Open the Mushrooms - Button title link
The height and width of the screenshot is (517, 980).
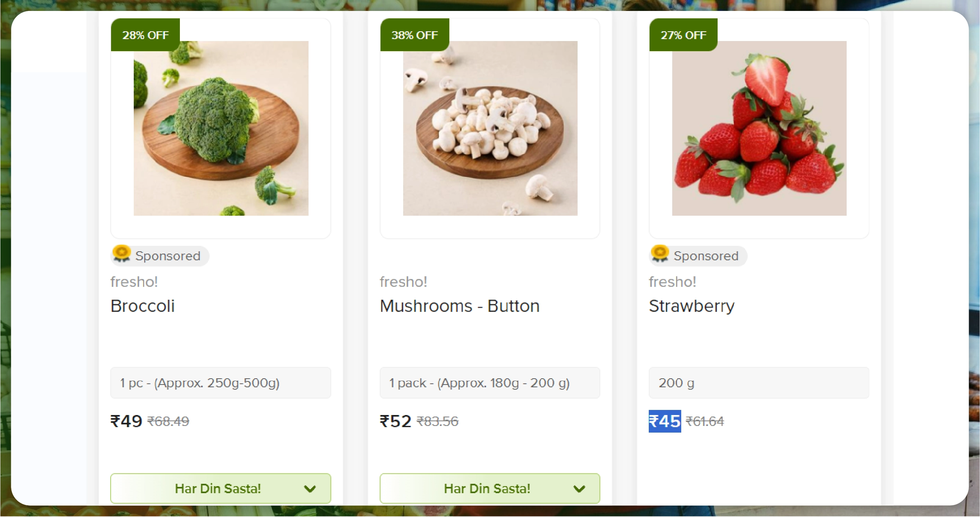[x=459, y=306]
